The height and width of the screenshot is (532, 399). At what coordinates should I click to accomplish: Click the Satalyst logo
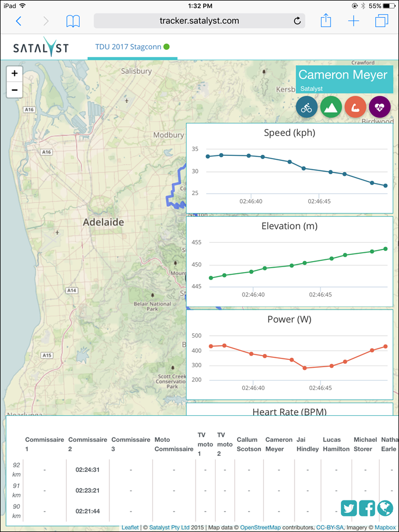coord(41,48)
